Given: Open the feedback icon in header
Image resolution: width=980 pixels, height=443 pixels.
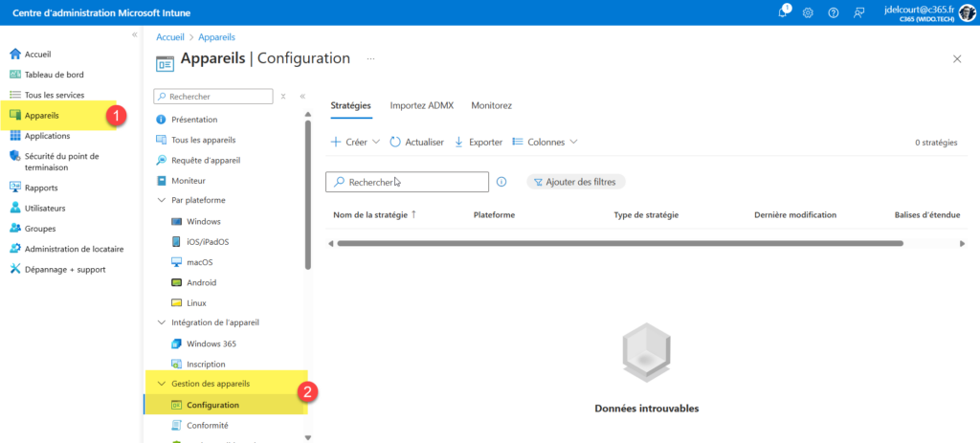Looking at the screenshot, I should [x=858, y=12].
